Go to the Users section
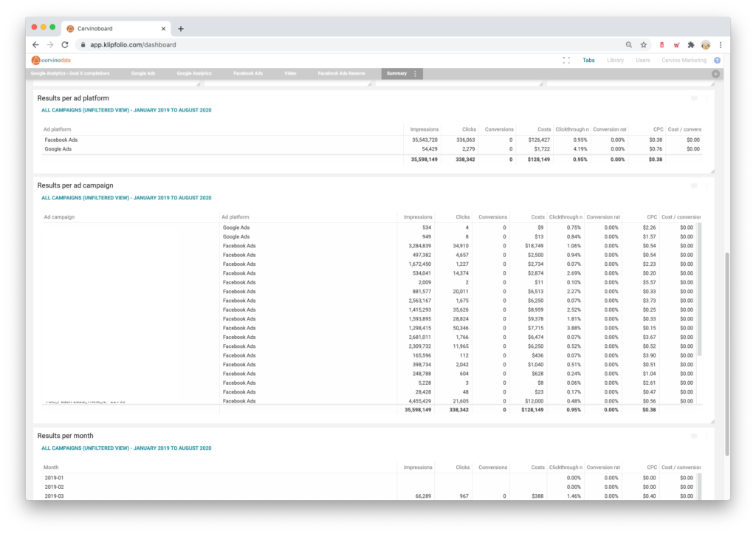756x534 pixels. (643, 60)
